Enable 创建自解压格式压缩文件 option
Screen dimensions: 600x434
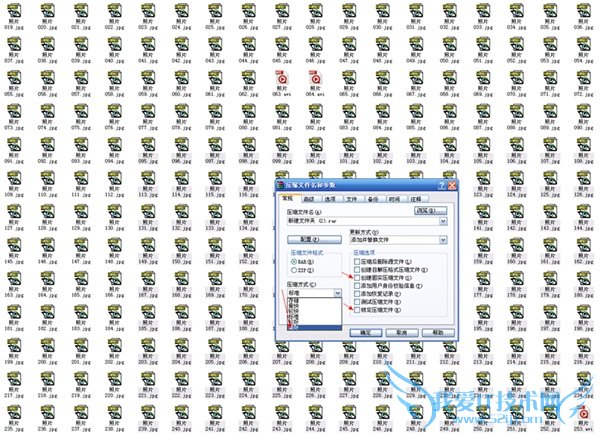[391, 270]
